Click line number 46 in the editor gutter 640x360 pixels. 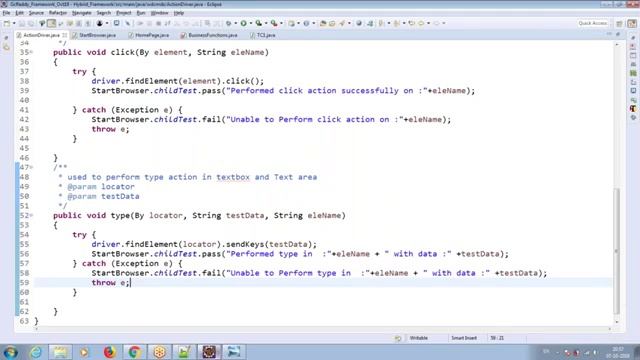(24, 158)
